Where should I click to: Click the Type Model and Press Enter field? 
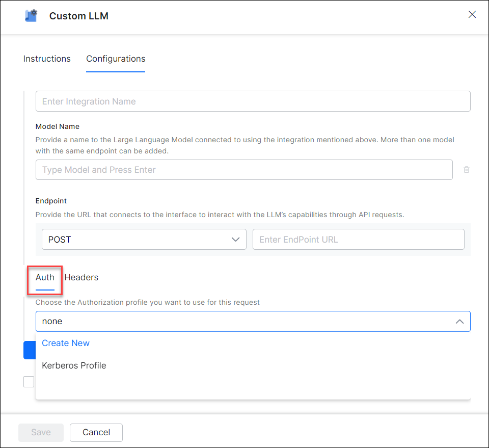(x=243, y=169)
